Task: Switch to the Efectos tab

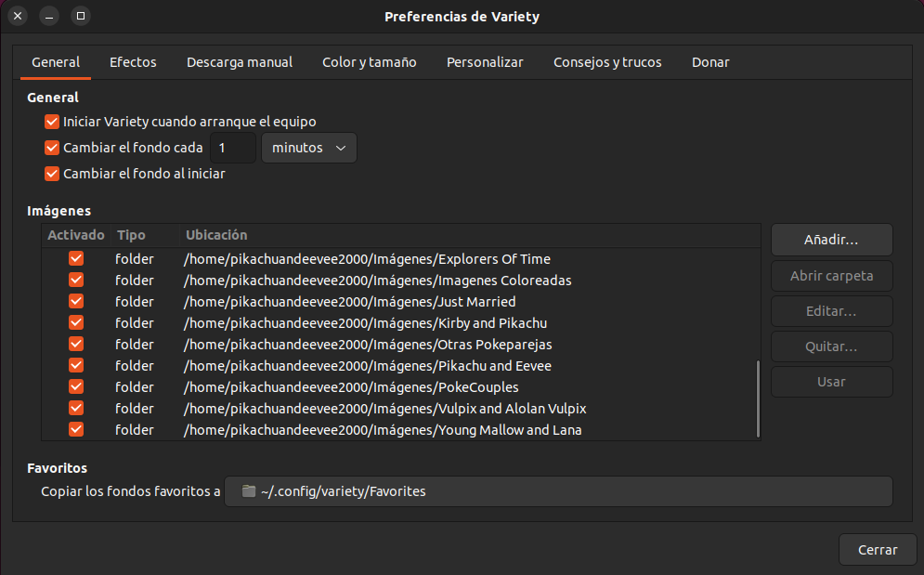Action: 133,62
